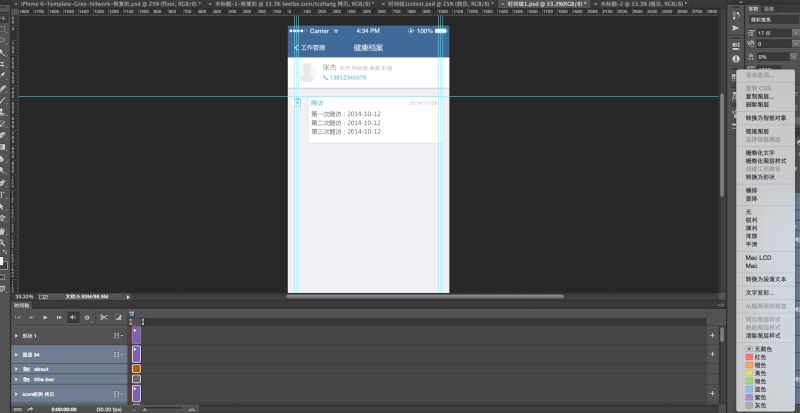Step to previous frame in timeline
The width and height of the screenshot is (800, 413).
coord(31,318)
